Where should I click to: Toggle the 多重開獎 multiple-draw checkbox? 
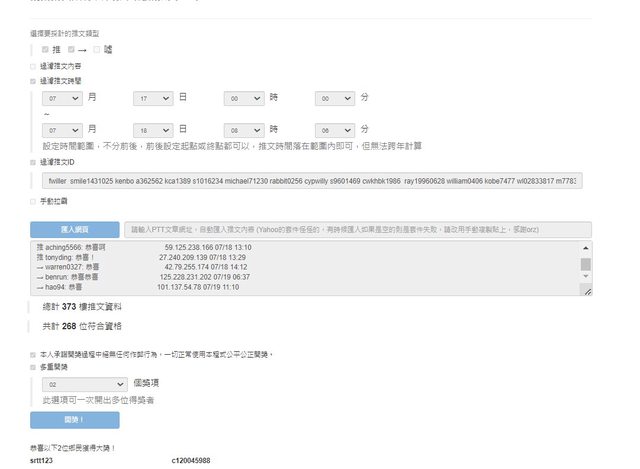point(33,367)
